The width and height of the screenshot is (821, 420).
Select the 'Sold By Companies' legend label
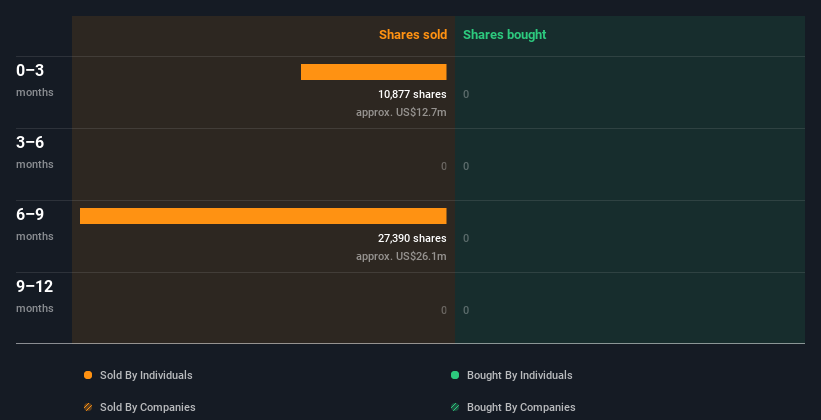click(x=148, y=407)
